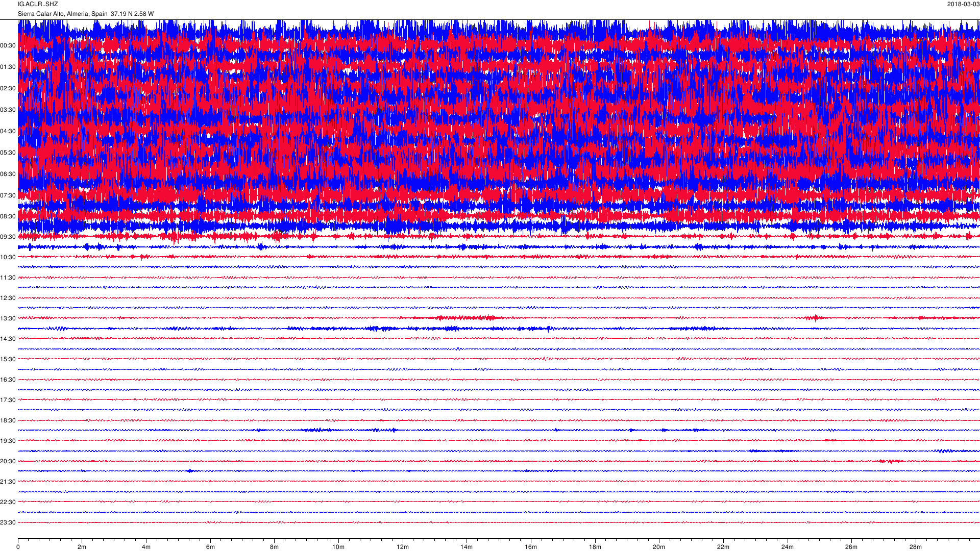Select the 21:30 time row label
980x551 pixels.
[x=8, y=482]
